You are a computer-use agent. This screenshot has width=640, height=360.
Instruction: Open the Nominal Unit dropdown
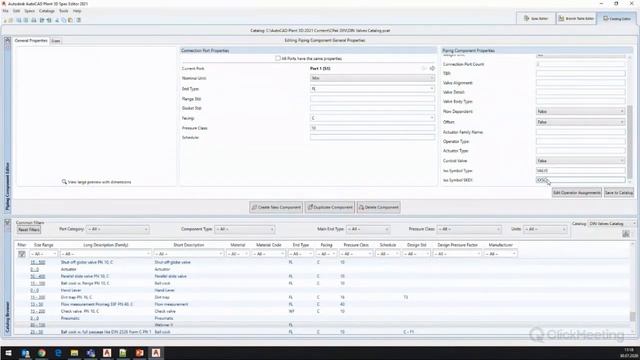click(372, 78)
